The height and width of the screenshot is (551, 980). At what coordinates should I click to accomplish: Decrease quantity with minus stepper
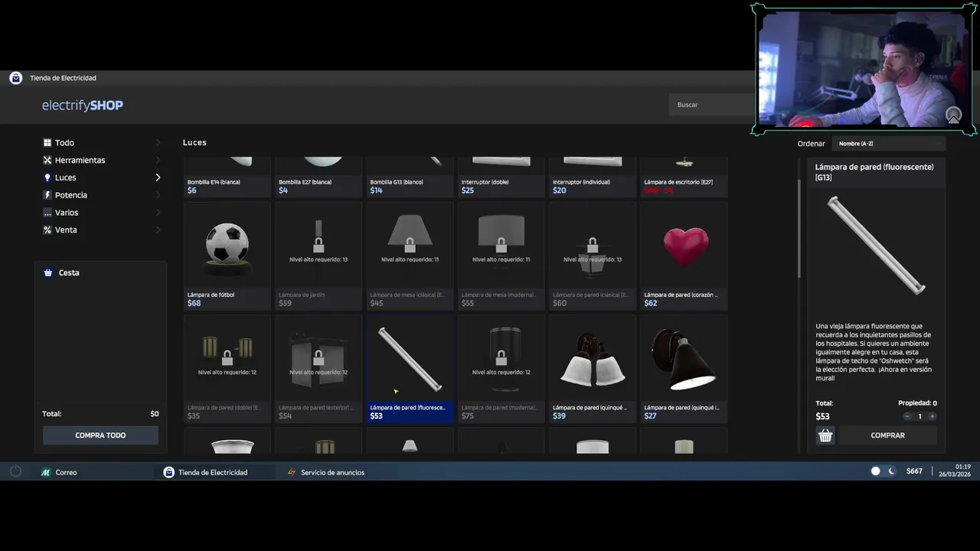(907, 416)
